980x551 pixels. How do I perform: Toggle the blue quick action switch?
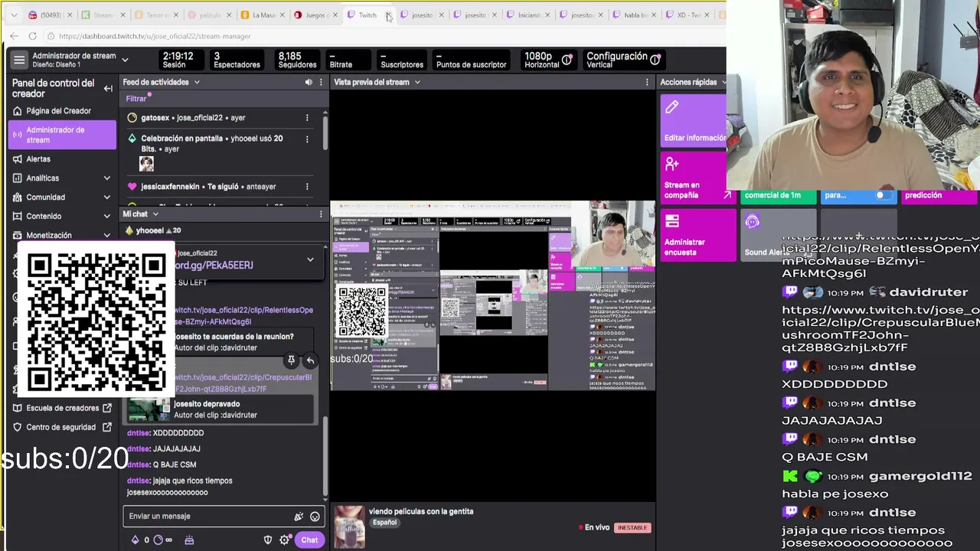(883, 195)
